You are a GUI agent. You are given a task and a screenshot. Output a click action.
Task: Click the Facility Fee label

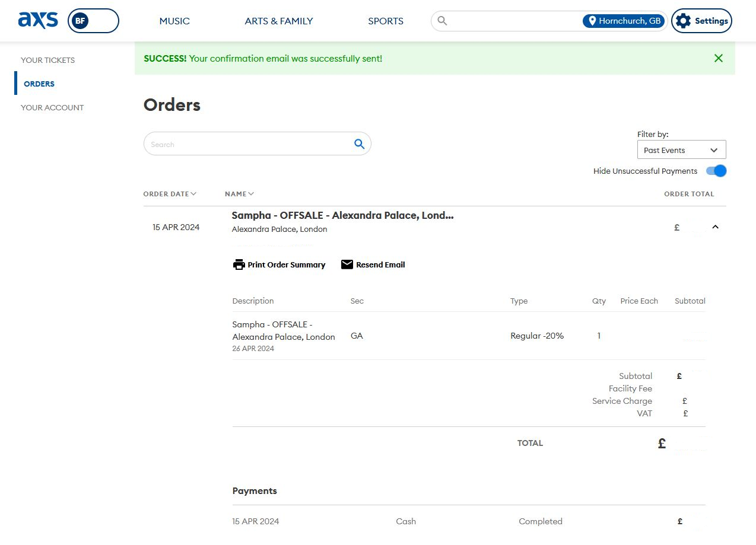click(x=630, y=388)
